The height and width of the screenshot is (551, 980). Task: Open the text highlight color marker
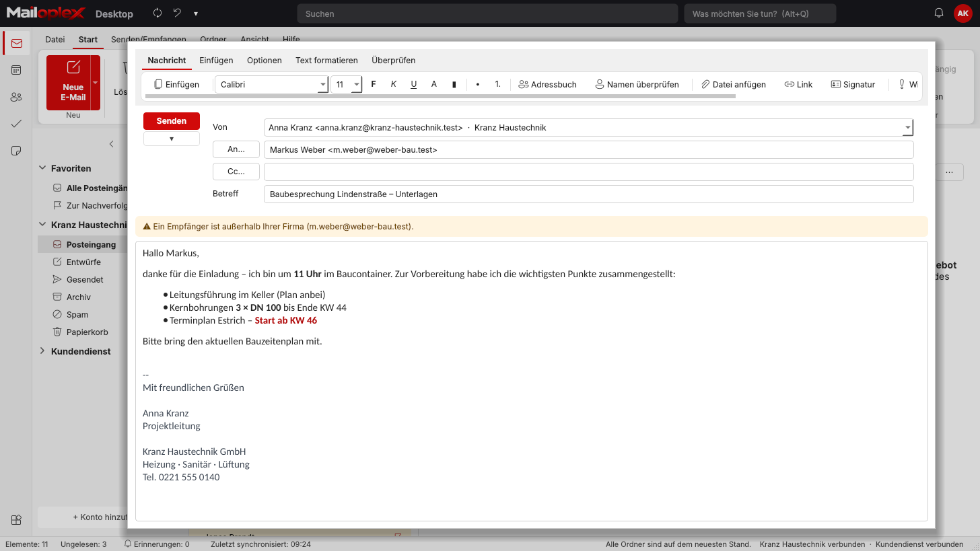point(454,84)
